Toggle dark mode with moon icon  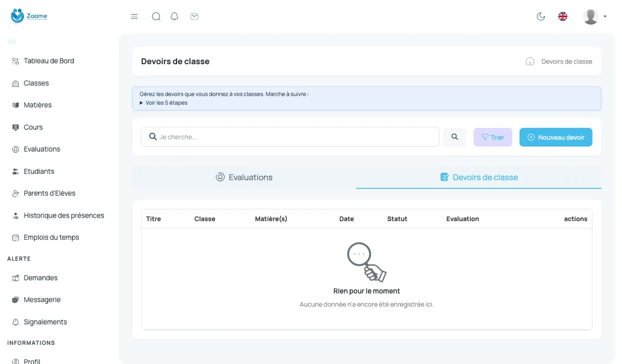click(x=541, y=17)
